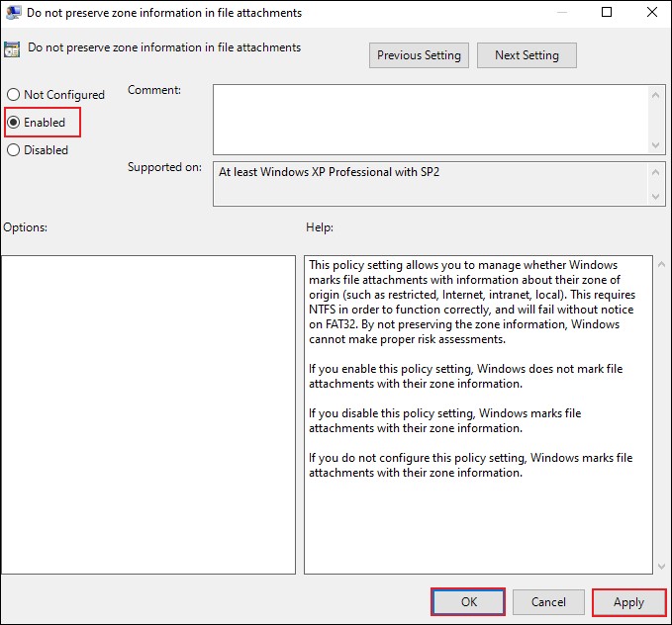672x625 pixels.
Task: Click the empty Options pane
Action: point(148,414)
